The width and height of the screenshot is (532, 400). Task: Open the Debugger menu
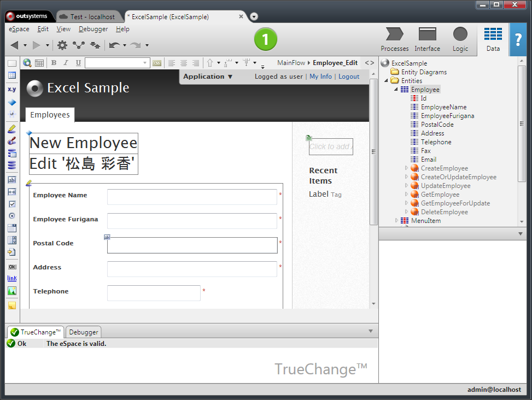[93, 29]
